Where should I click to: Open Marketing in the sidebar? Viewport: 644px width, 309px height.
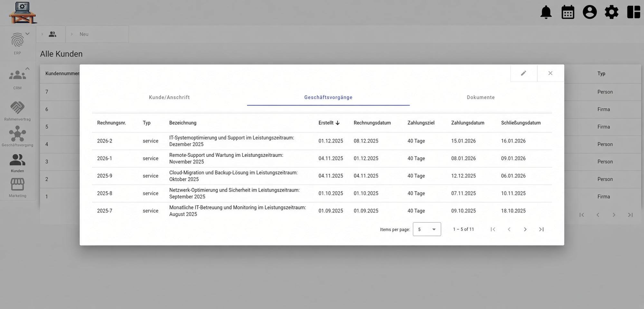[17, 188]
